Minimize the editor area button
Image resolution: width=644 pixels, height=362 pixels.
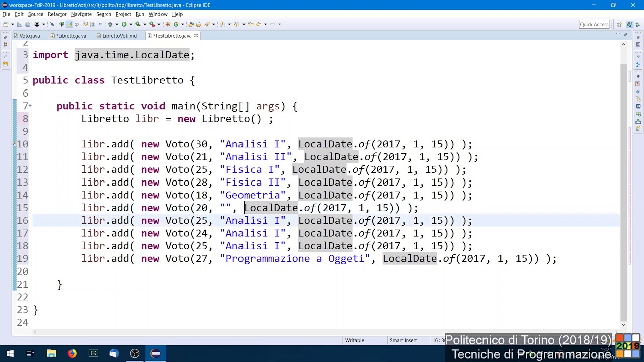point(618,34)
